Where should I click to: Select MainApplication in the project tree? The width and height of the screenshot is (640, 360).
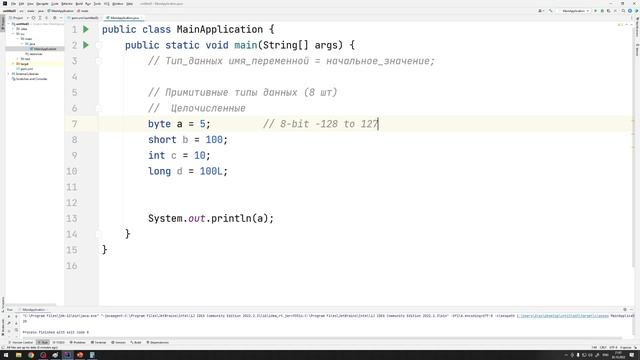(x=43, y=49)
